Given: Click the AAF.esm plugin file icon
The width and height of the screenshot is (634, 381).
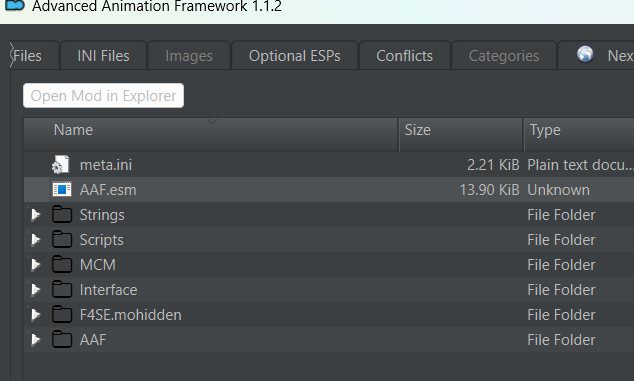Looking at the screenshot, I should (62, 189).
